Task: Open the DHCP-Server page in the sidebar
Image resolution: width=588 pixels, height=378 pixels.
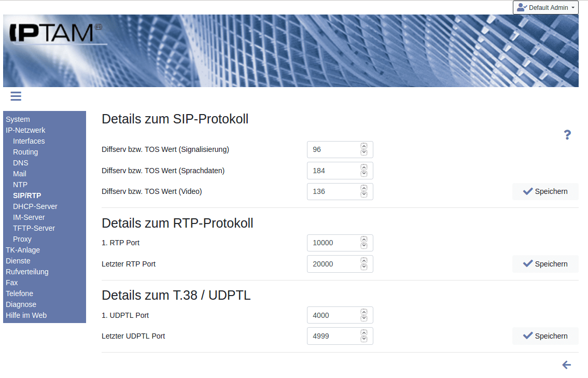Action: (35, 206)
